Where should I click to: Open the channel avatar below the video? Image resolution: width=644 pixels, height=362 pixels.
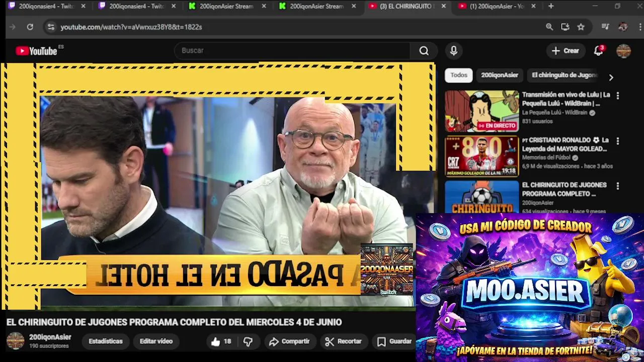(15, 341)
